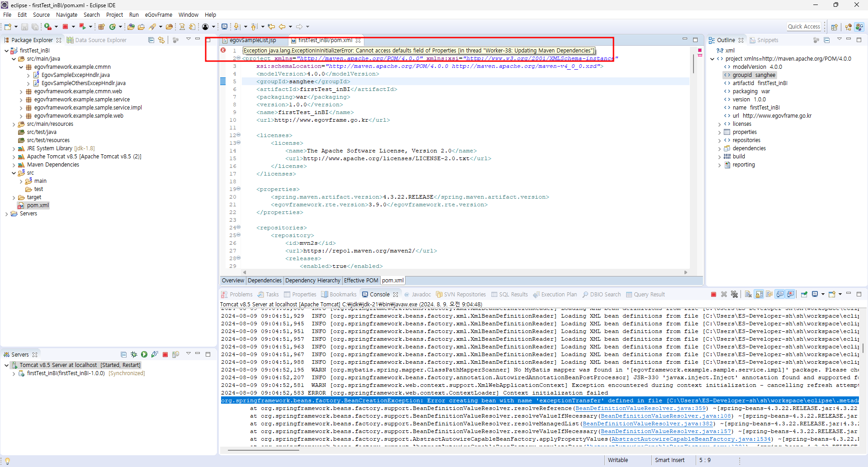Open a new Java project with the New wizard icon
Screen dimensions: 868x467
pyautogui.click(x=8, y=26)
